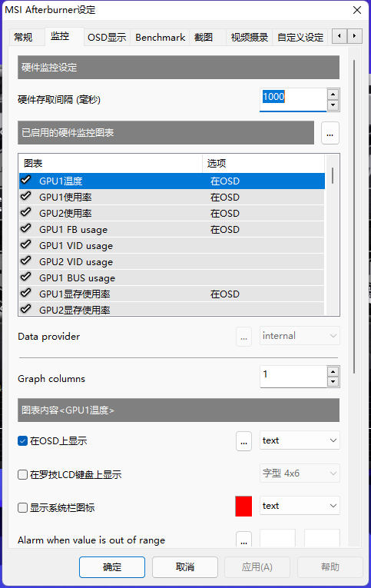This screenshot has height=588, width=371.
Task: Open options beside 已启用的硬件监控图表 header
Action: click(330, 133)
